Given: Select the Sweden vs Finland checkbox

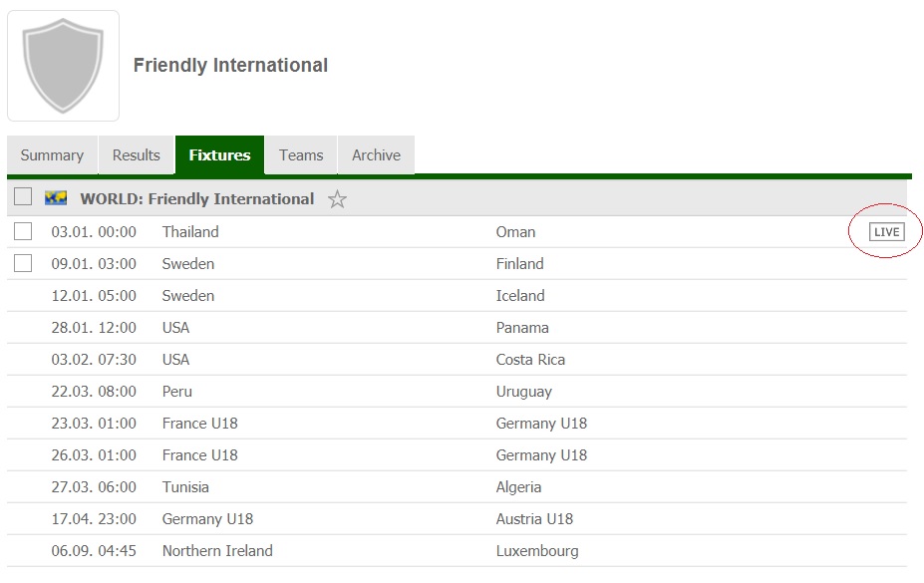Looking at the screenshot, I should pos(23,264).
